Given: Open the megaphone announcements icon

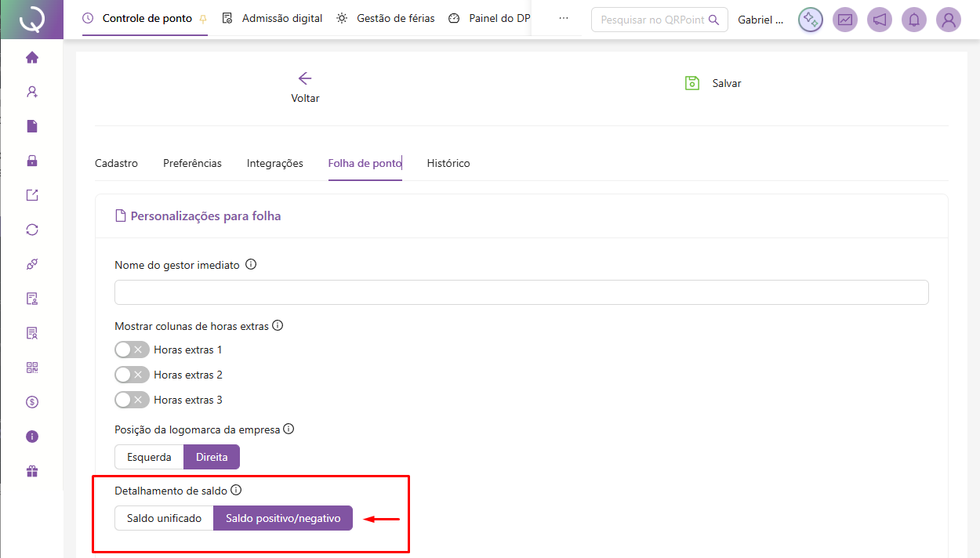Looking at the screenshot, I should click(x=880, y=20).
